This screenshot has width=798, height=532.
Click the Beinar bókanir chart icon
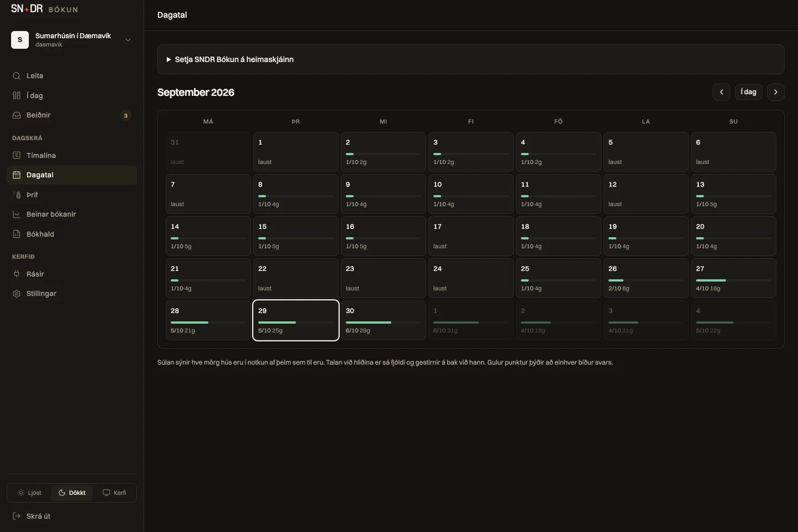(x=17, y=214)
